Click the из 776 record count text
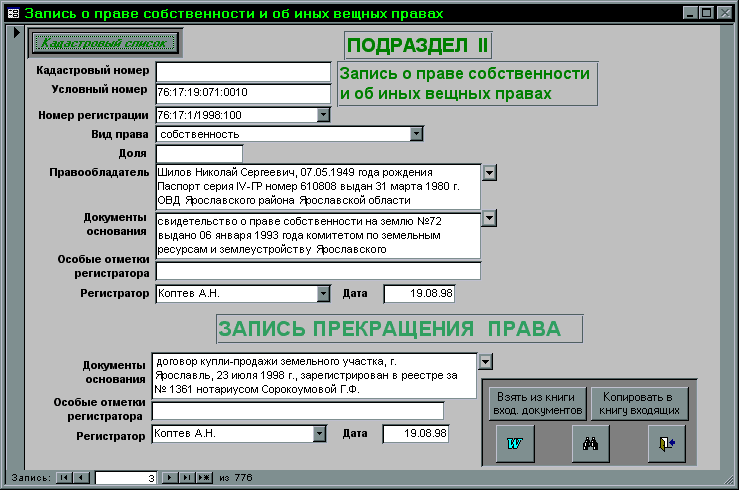Viewport: 739px width, 490px height. pyautogui.click(x=236, y=478)
